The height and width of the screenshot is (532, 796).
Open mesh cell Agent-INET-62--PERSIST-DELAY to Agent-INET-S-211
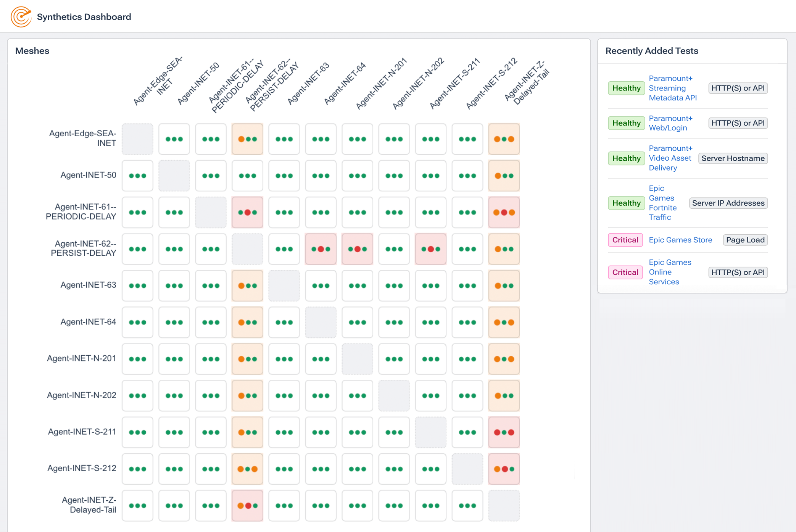pyautogui.click(x=430, y=249)
